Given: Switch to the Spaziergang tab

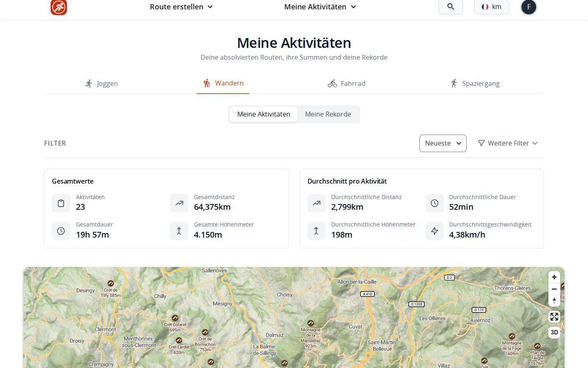Looking at the screenshot, I should pyautogui.click(x=474, y=83).
